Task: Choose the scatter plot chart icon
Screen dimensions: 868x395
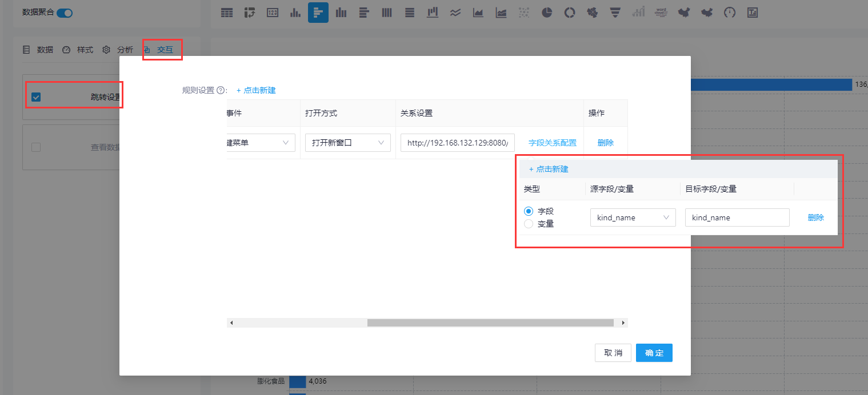Action: coord(523,12)
